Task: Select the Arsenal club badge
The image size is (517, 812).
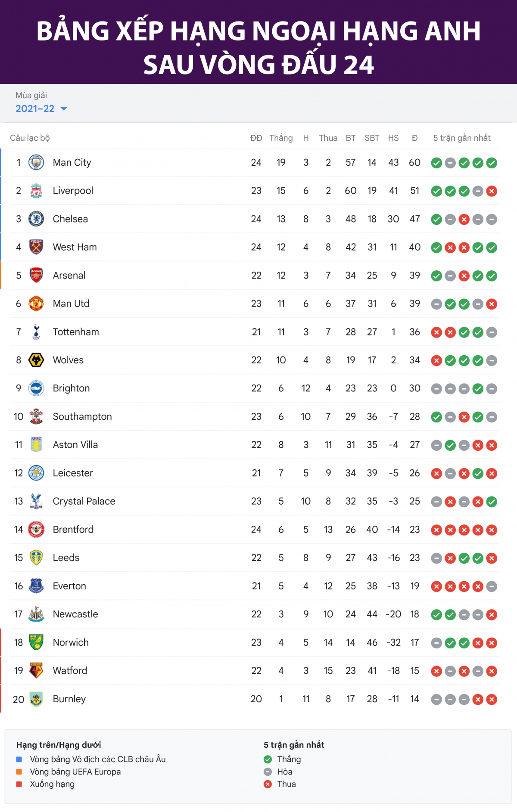Action: click(x=36, y=275)
